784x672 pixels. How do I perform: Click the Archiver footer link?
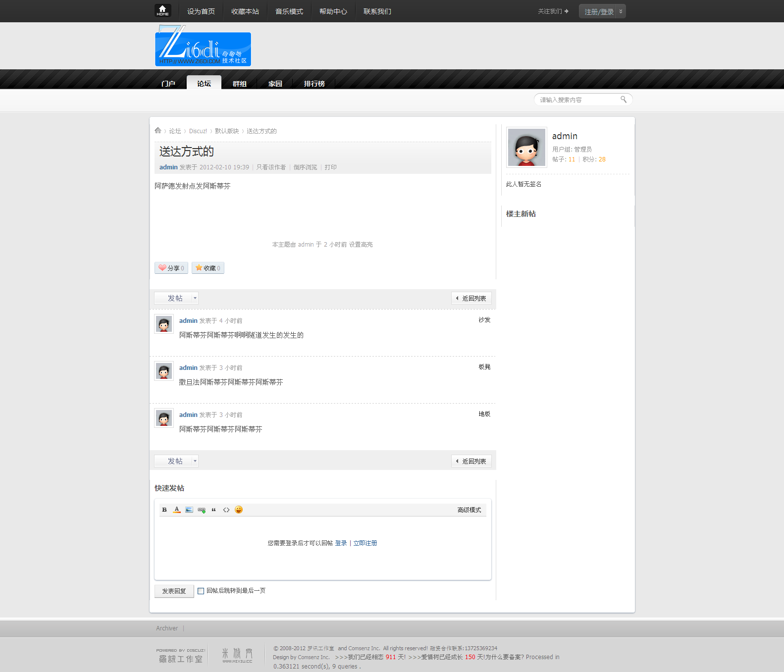(167, 628)
